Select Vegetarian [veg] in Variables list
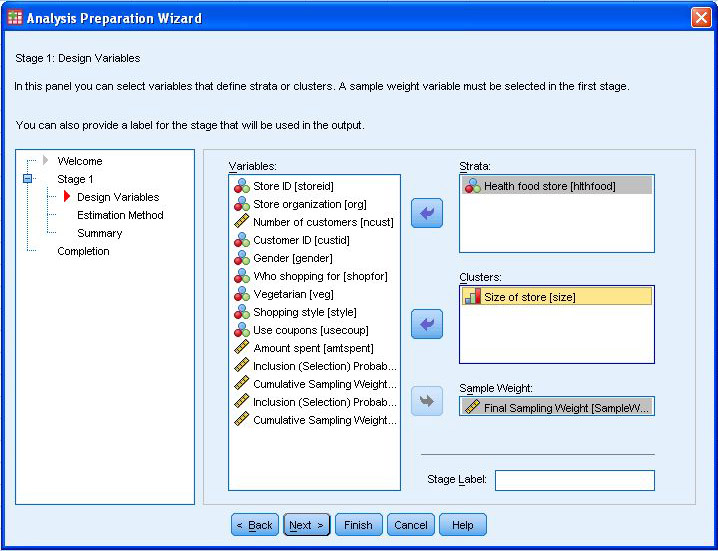Screen dimensions: 718x551 click(x=293, y=294)
